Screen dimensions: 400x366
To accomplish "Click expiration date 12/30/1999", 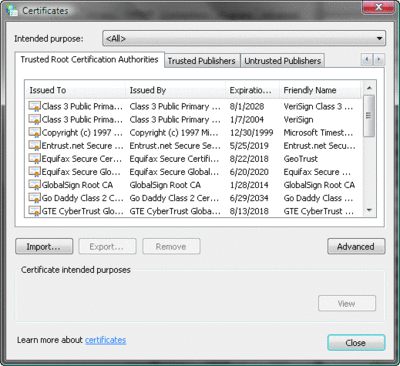I will pyautogui.click(x=251, y=133).
